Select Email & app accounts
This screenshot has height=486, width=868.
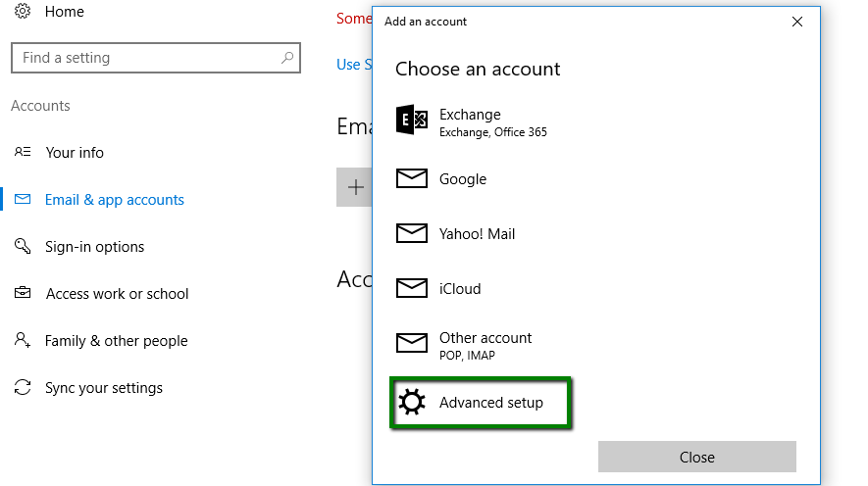coord(114,200)
